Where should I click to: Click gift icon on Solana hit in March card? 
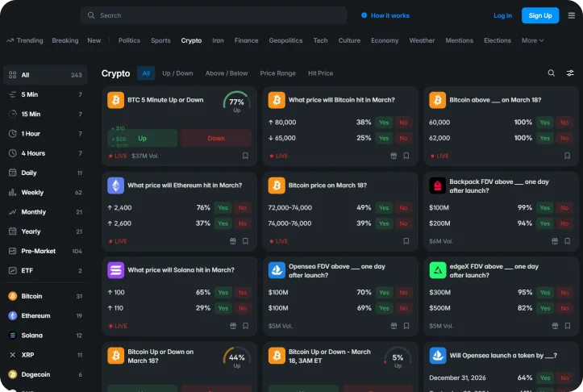tap(233, 326)
